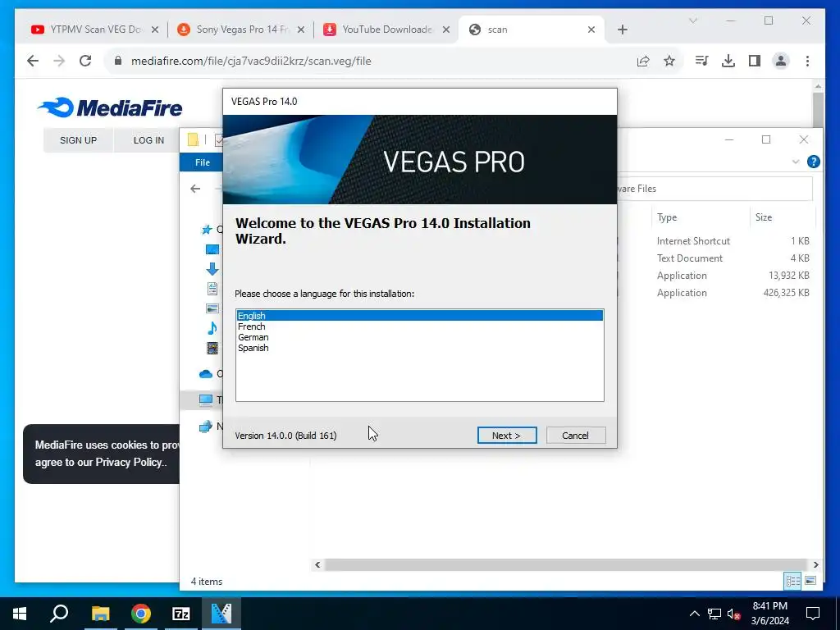Switch Explorer to large icons view
This screenshot has height=630, width=840.
tap(810, 581)
